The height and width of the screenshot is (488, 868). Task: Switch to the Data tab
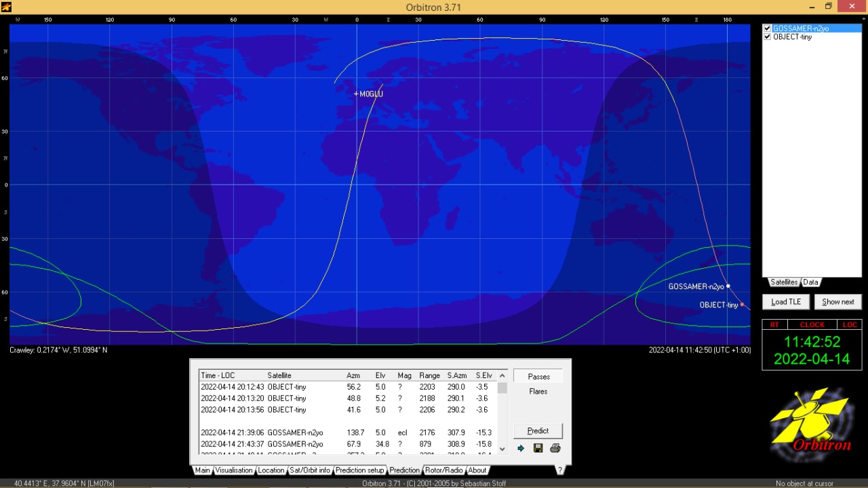[x=810, y=282]
